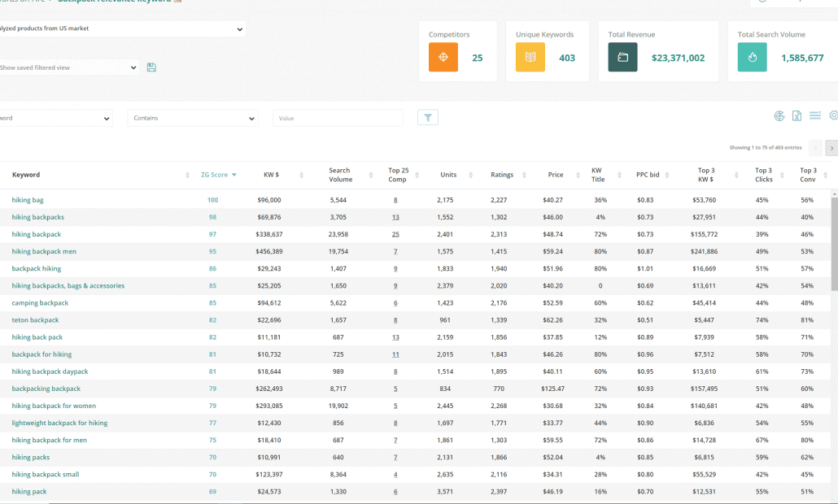Viewport: 838px width, 504px height.
Task: Sort the table by the Keyword column arrows
Action: 187,175
